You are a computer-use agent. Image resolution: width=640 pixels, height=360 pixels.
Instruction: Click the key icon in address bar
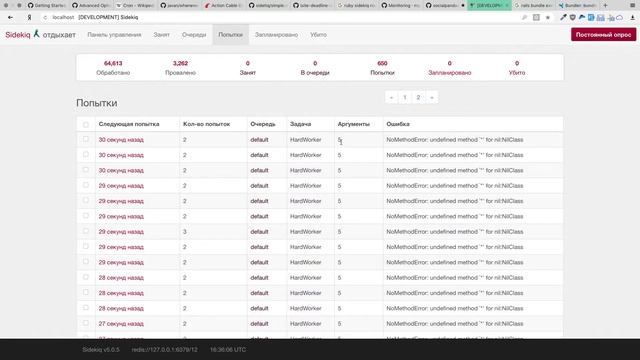[524, 18]
